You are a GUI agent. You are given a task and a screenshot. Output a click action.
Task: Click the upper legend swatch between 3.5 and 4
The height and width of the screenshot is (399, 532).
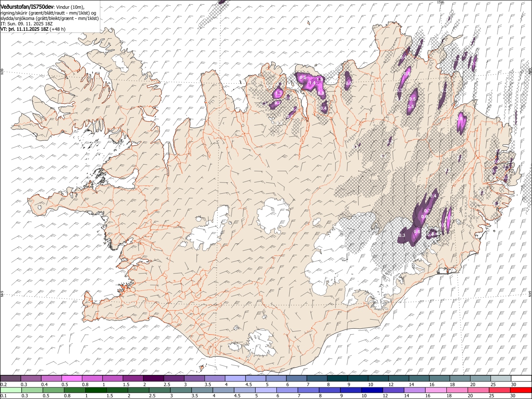click(214, 378)
